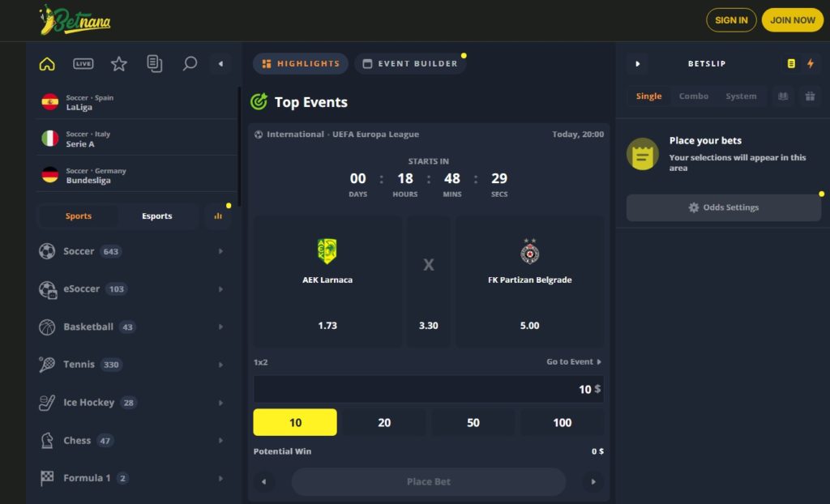This screenshot has height=504, width=830.
Task: Expand the Tennis sport category
Action: coord(131,365)
